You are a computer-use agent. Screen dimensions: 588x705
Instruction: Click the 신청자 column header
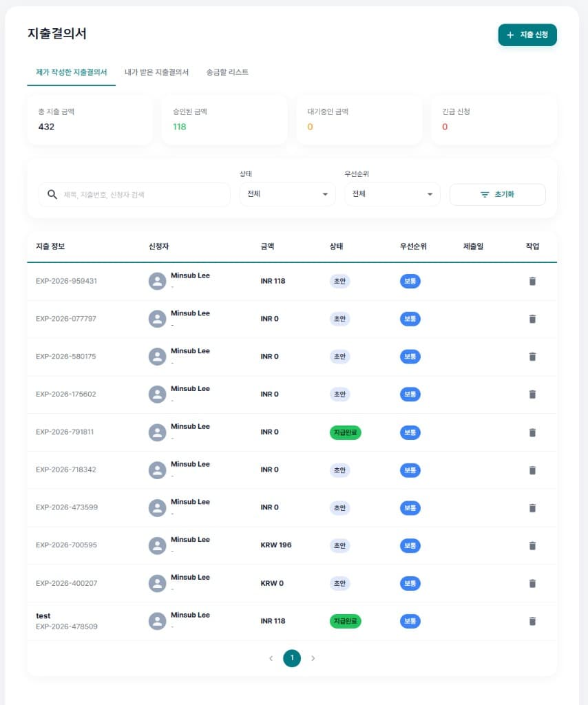(158, 246)
